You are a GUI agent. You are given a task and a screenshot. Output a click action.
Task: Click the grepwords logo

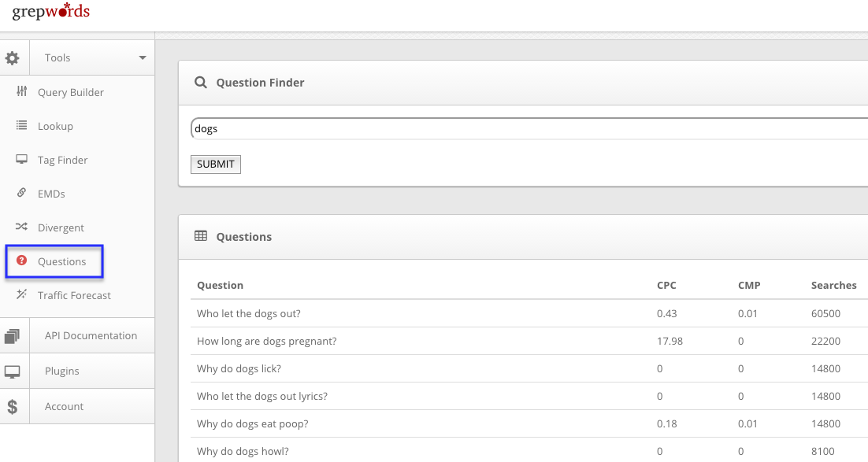point(51,12)
